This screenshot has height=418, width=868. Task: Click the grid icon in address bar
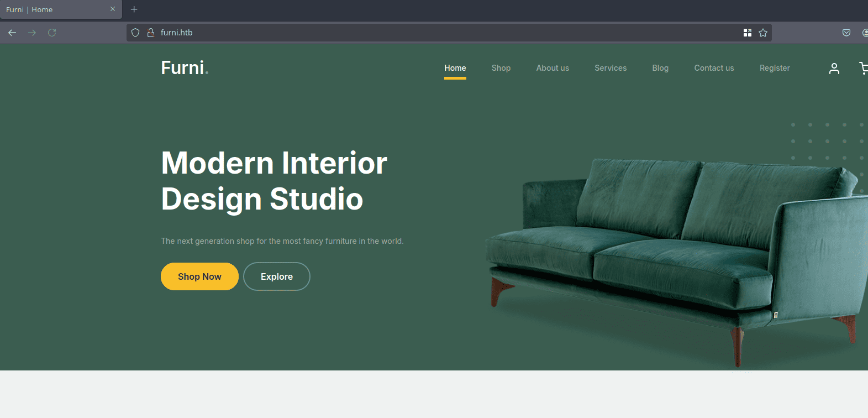[x=748, y=33]
